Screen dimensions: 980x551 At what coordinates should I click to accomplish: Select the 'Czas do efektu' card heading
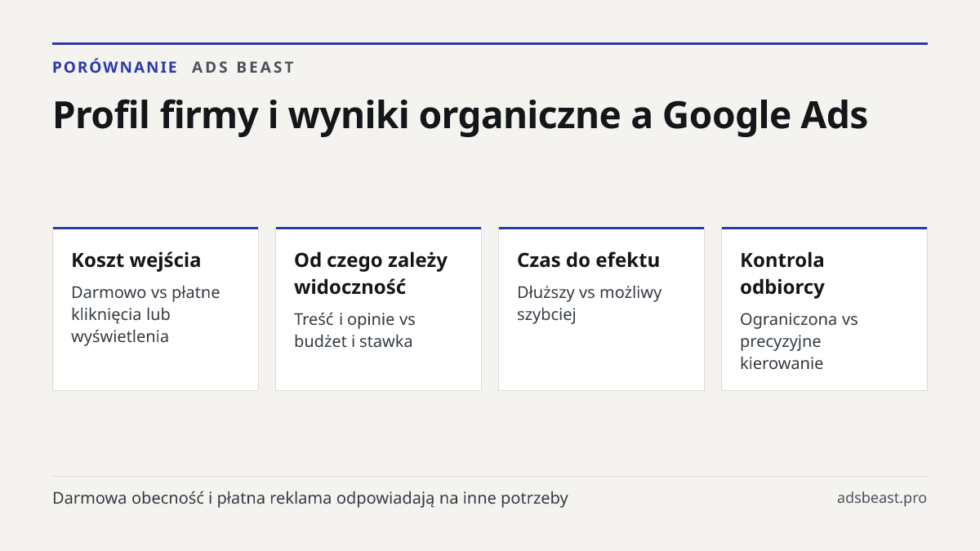click(x=588, y=260)
